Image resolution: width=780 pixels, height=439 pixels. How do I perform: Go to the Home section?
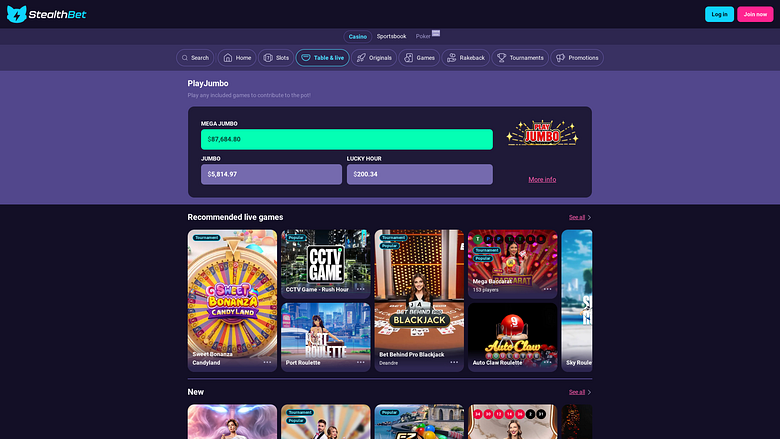237,58
